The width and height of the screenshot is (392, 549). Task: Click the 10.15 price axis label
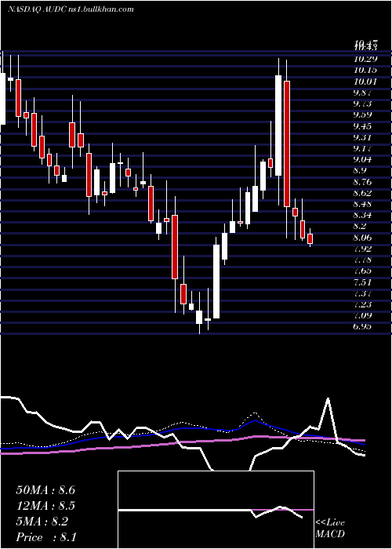365,71
